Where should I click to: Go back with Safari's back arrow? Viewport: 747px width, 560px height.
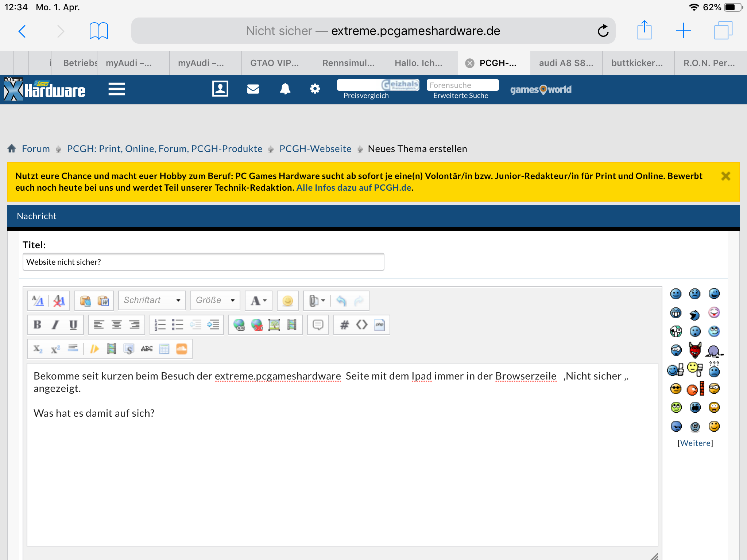click(22, 31)
